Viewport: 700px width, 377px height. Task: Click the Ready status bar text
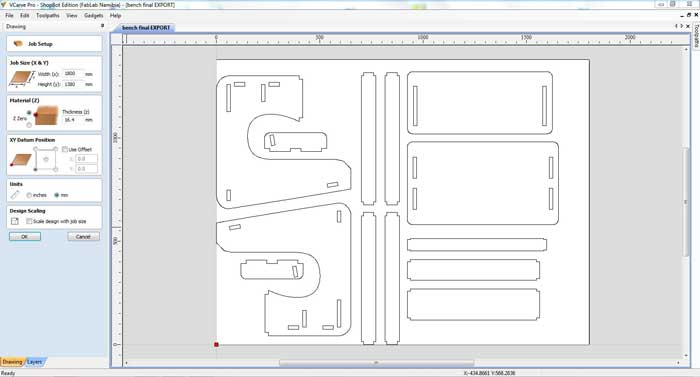(8, 373)
